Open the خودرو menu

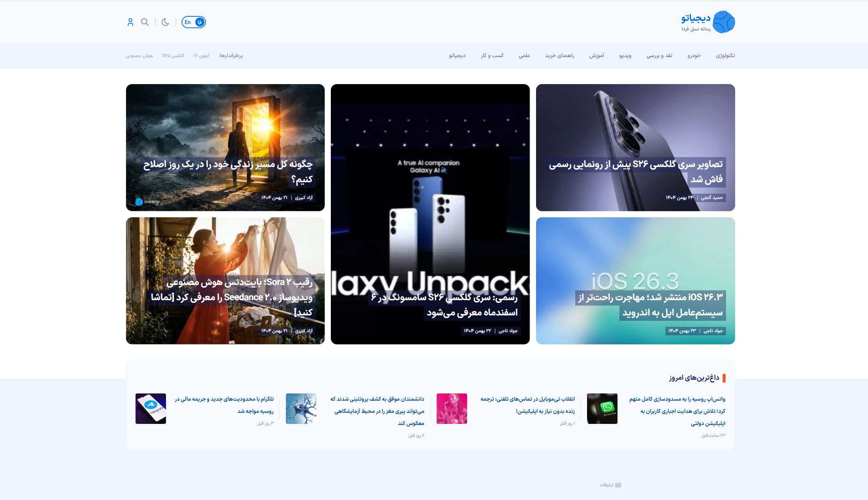pos(694,56)
